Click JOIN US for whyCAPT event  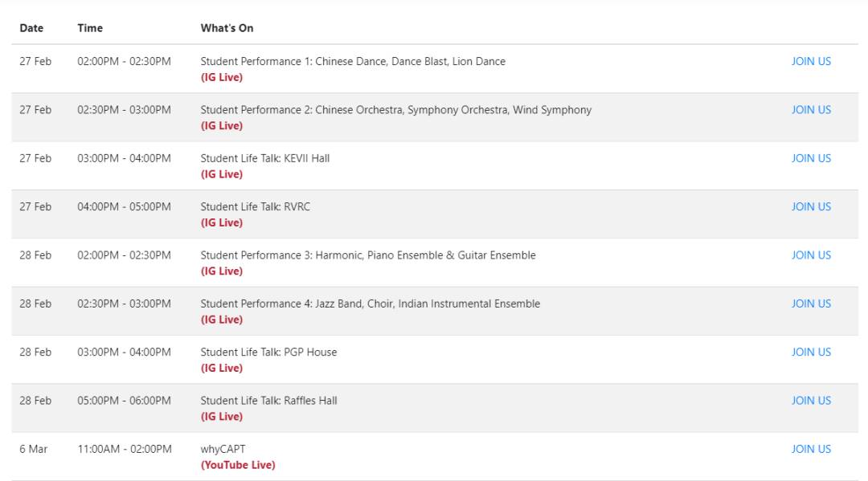811,449
